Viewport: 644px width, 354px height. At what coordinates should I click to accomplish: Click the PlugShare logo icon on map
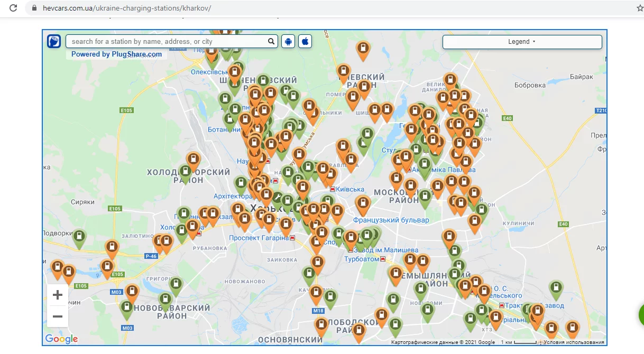pyautogui.click(x=54, y=41)
